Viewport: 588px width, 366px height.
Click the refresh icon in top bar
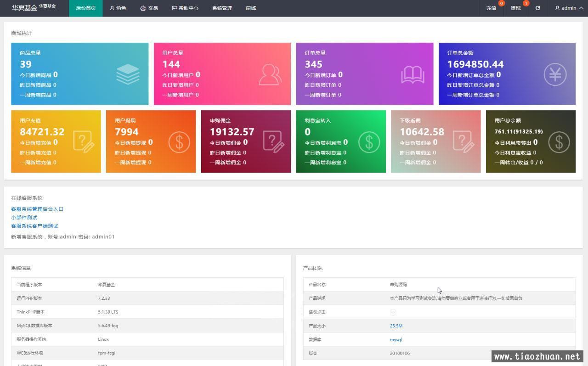(538, 8)
